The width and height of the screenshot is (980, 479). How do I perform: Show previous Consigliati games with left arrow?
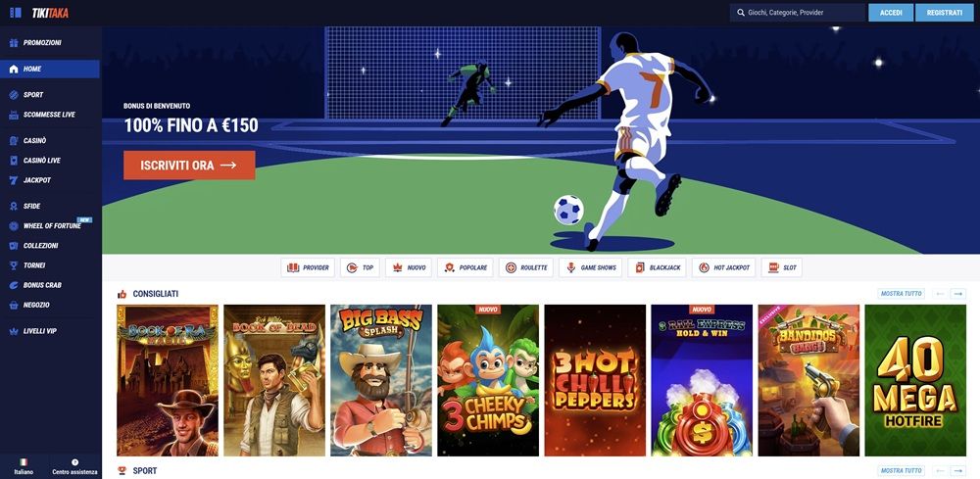click(940, 294)
